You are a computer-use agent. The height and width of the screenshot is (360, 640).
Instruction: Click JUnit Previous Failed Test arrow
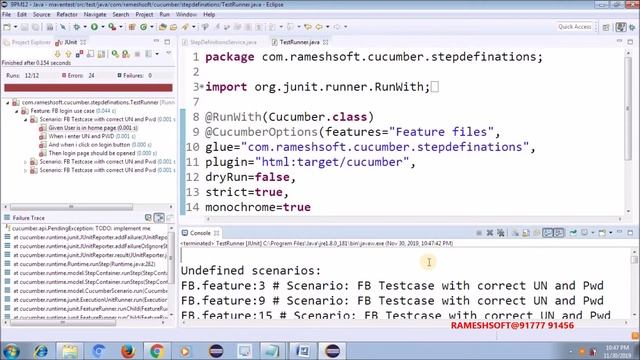coord(68,54)
